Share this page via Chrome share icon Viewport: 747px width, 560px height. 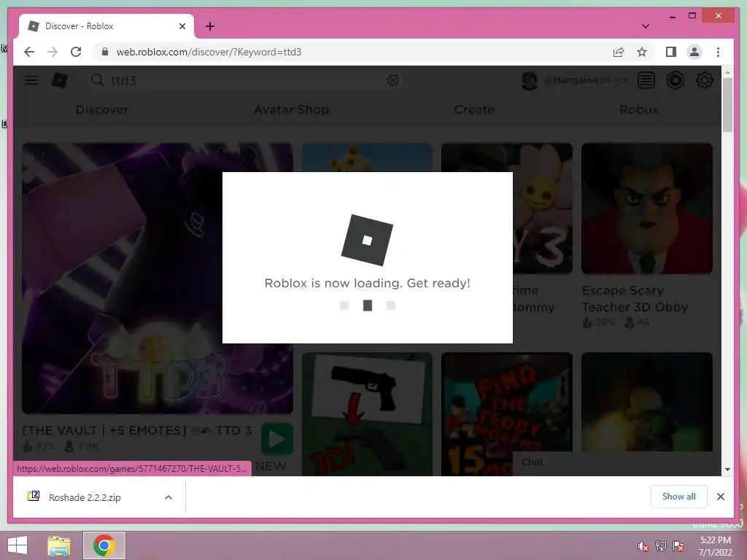tap(619, 52)
